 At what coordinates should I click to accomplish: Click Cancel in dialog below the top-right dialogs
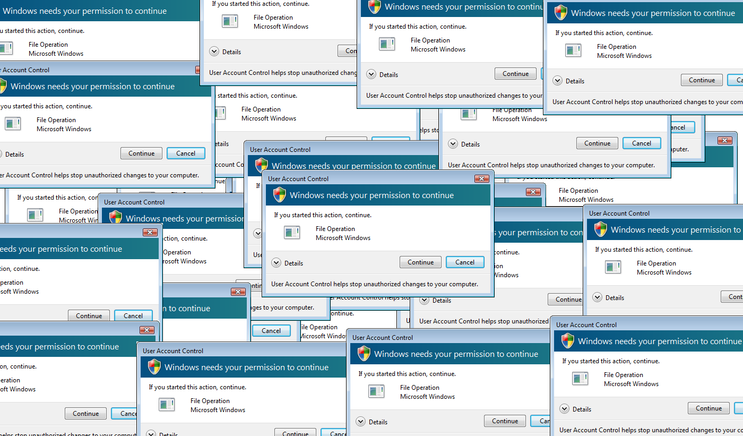[x=642, y=143]
